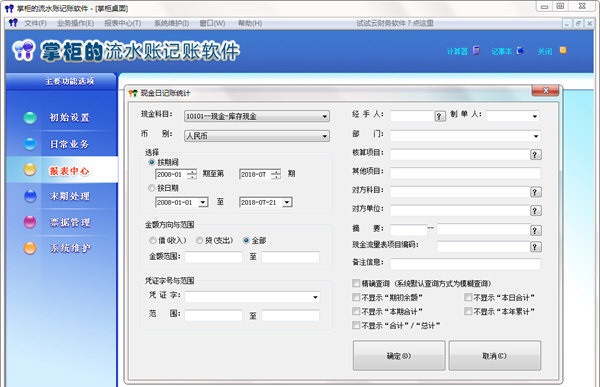This screenshot has height=387, width=600.
Task: Open the 帮助(H) menu
Action: (250, 23)
